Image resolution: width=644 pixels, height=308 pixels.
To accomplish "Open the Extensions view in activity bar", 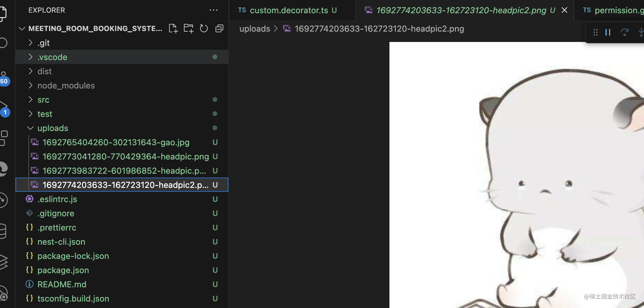I will (4, 138).
